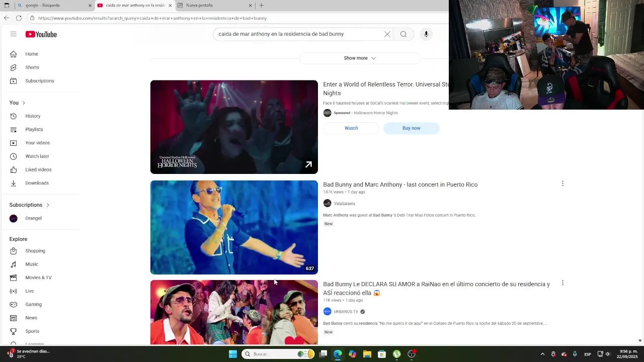644x362 pixels.
Task: Play the Marc Anthony concert thumbnail
Action: (x=234, y=227)
